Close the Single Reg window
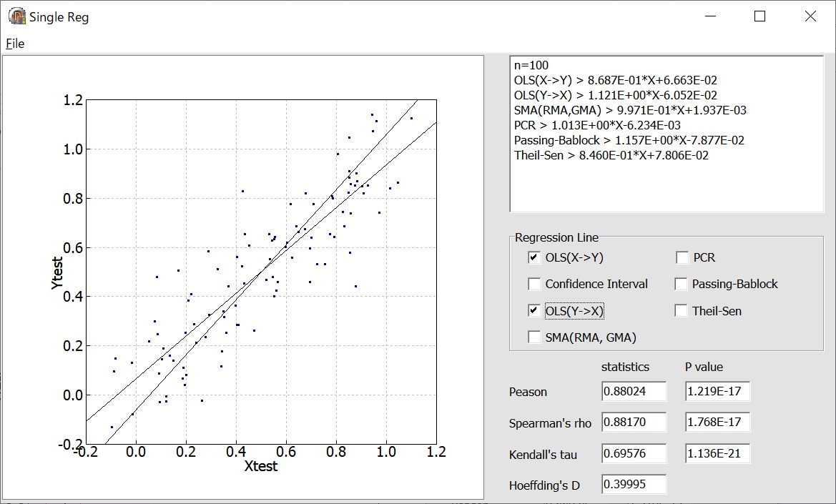 810,16
